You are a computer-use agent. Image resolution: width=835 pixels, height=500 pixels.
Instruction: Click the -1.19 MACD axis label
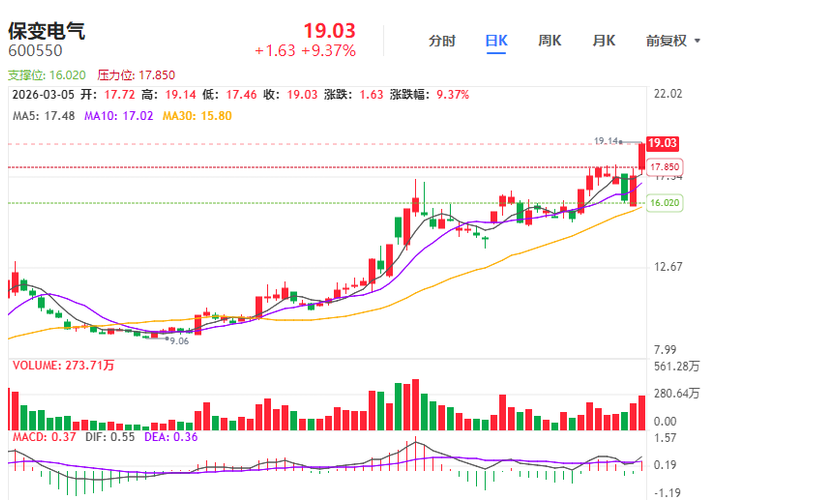click(x=665, y=493)
